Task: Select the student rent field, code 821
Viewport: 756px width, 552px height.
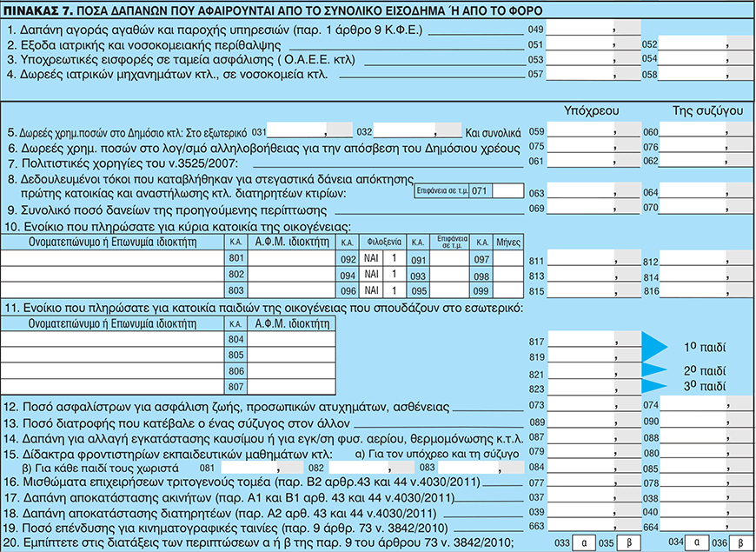Action: 594,371
